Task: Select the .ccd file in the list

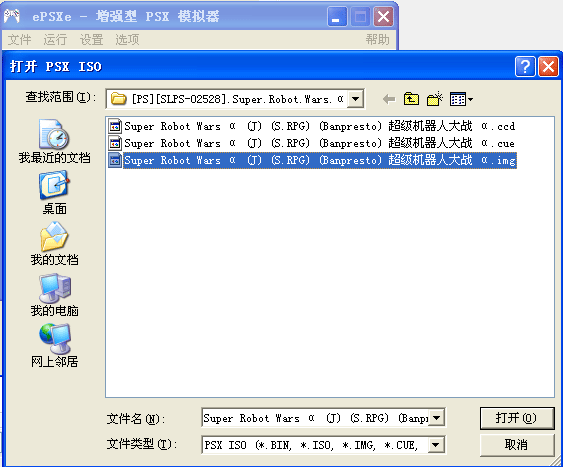Action: [312, 126]
